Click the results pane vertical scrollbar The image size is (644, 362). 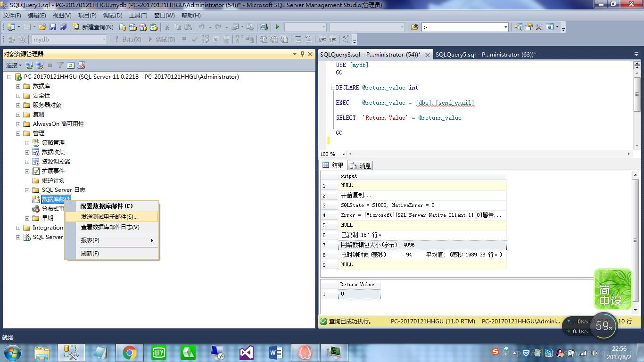point(636,240)
